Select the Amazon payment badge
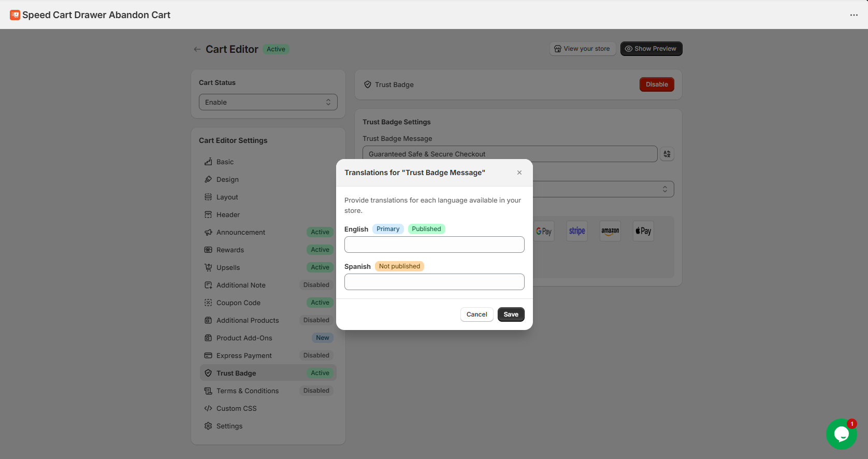 click(x=610, y=231)
